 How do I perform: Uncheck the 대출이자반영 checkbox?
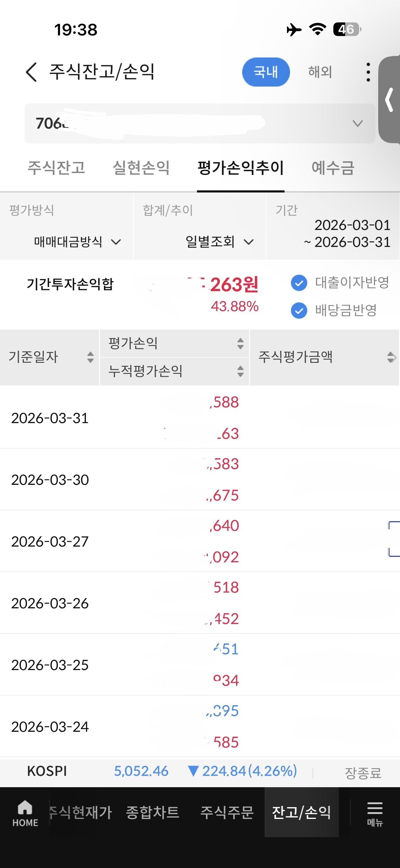pos(299,283)
